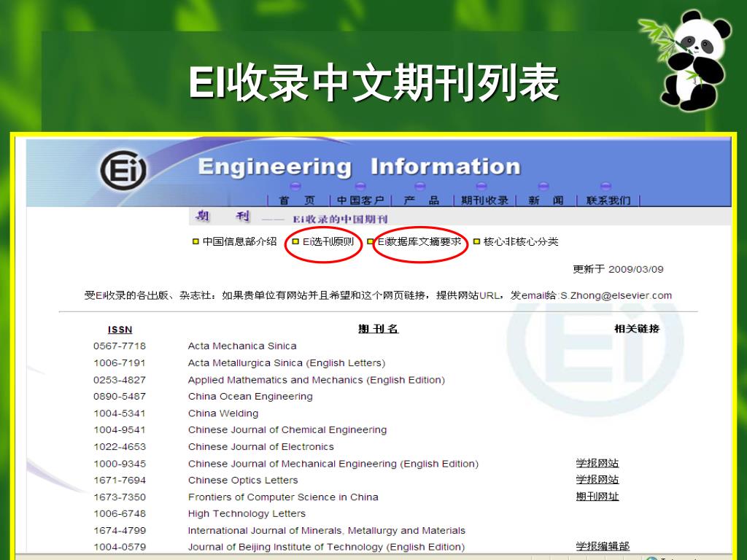Open the 核心非核心分类 link
The width and height of the screenshot is (747, 560).
click(x=521, y=241)
